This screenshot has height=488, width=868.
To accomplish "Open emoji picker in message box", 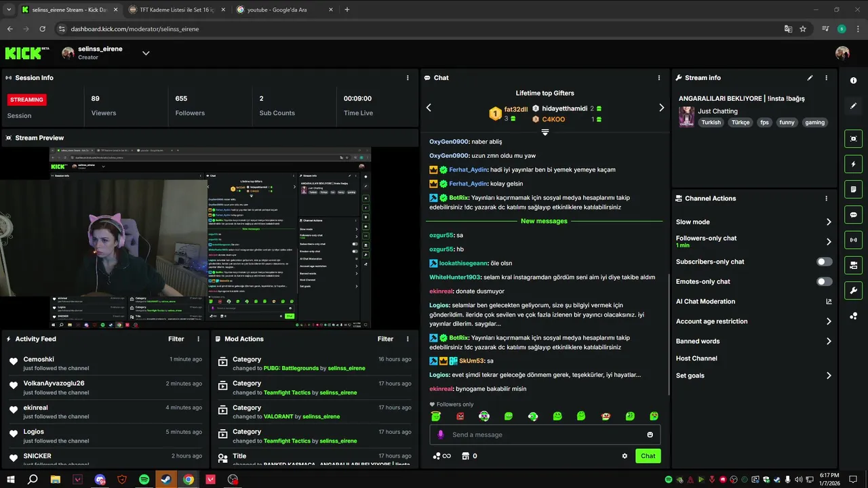I will pyautogui.click(x=650, y=434).
